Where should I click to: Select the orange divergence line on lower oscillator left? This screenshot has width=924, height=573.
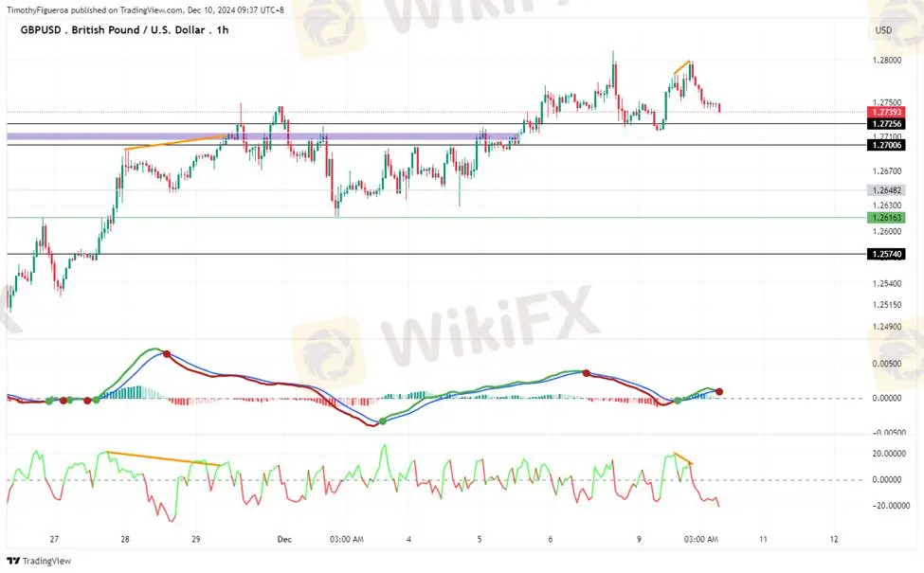click(x=163, y=458)
